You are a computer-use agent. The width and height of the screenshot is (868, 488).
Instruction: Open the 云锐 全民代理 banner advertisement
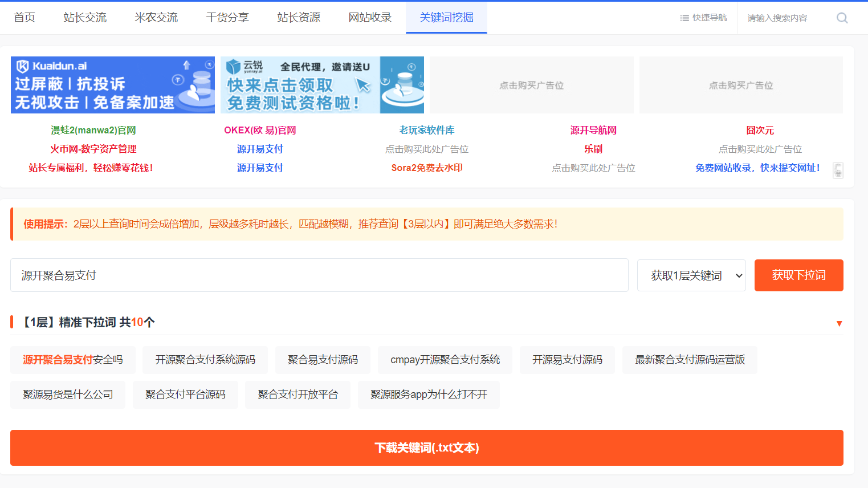click(x=322, y=85)
